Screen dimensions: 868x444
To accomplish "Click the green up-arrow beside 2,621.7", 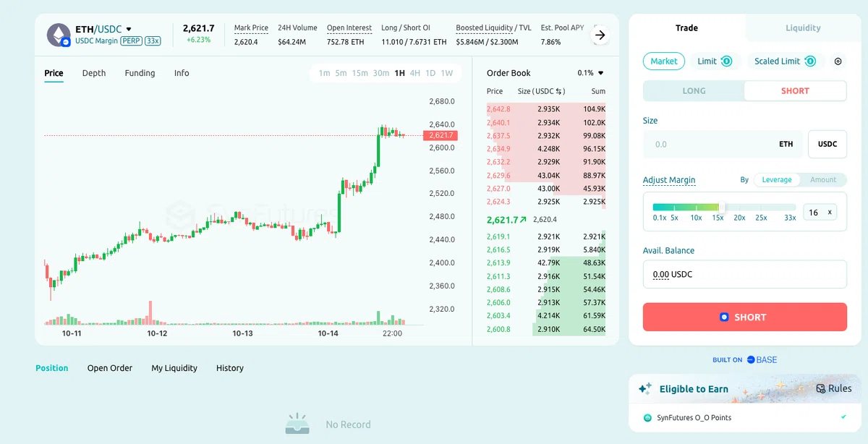I will [x=524, y=220].
